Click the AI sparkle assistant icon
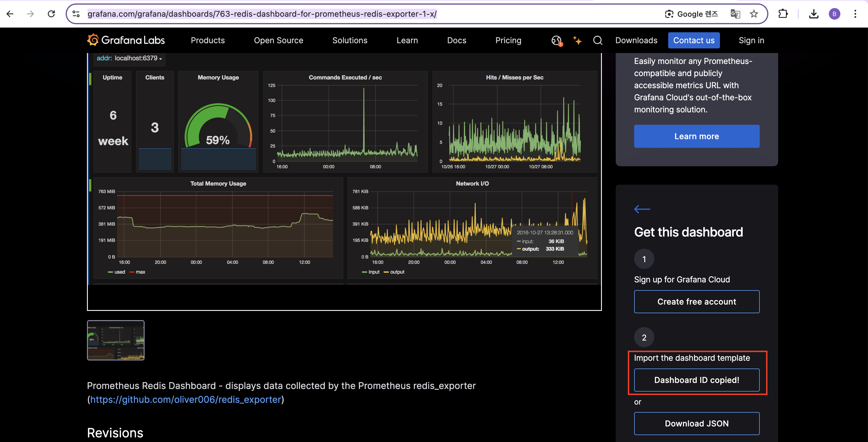The width and height of the screenshot is (868, 442). (577, 40)
